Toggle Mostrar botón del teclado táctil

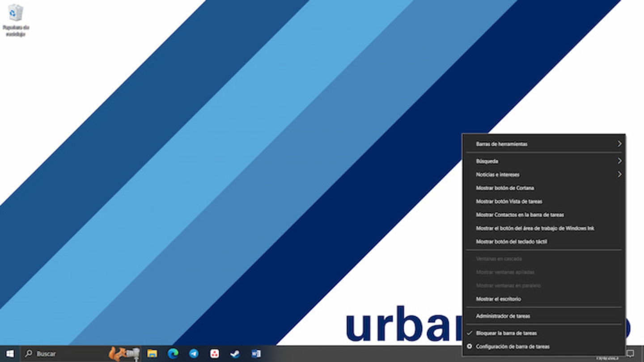543,241
